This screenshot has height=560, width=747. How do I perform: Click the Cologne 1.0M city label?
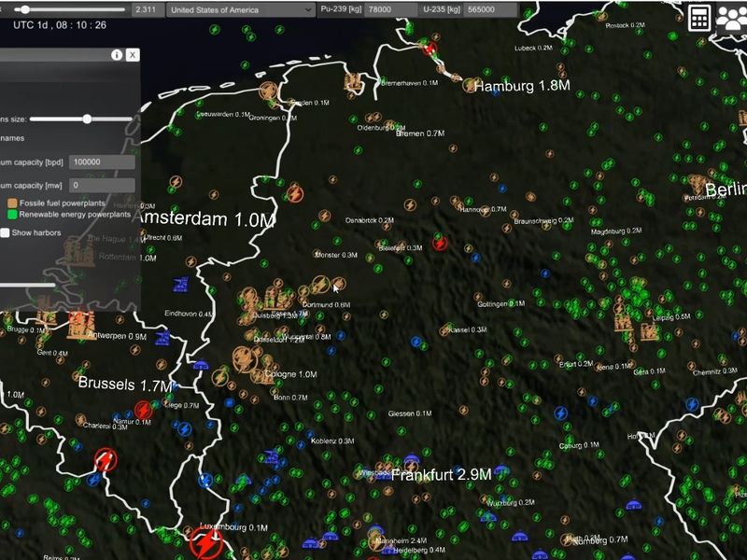[x=290, y=374]
